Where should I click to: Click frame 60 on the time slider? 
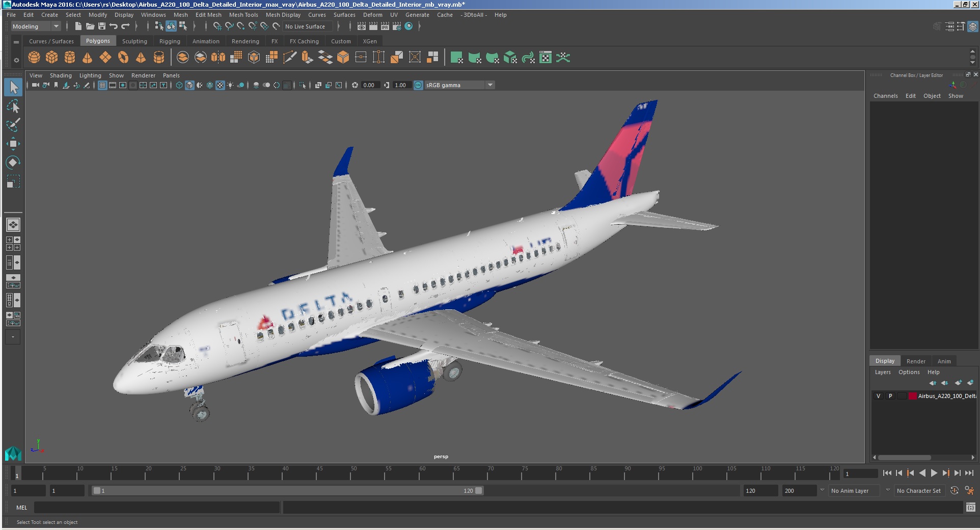(422, 473)
